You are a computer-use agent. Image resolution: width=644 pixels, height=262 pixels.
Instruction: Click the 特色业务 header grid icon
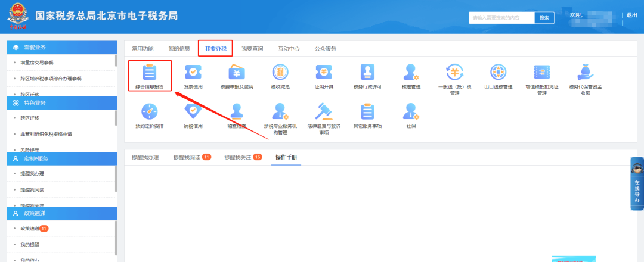tap(16, 103)
